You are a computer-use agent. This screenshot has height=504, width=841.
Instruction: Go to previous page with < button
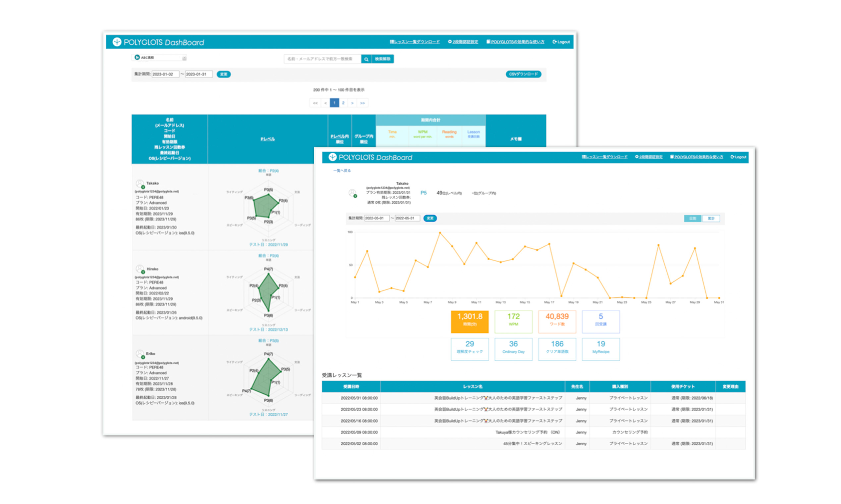(325, 103)
